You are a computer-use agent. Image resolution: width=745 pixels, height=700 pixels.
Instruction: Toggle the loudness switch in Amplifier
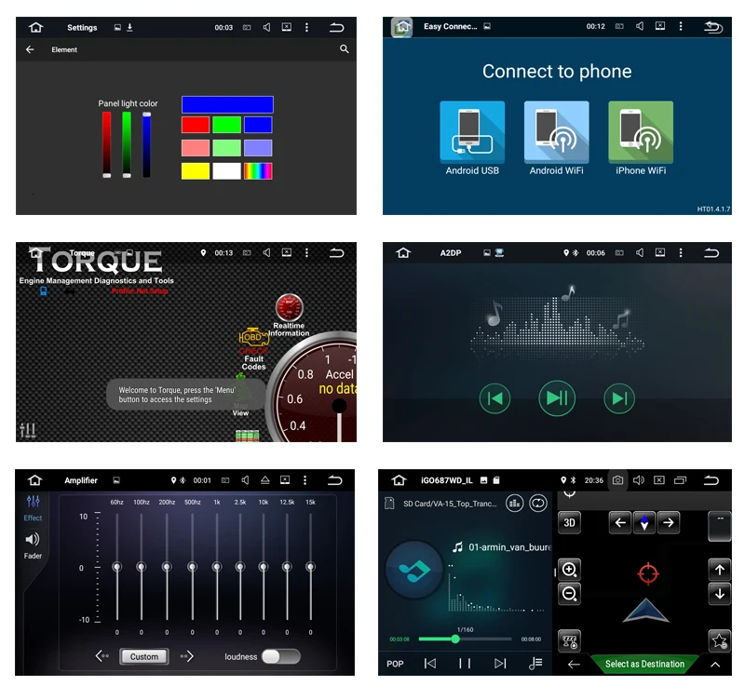point(281,656)
